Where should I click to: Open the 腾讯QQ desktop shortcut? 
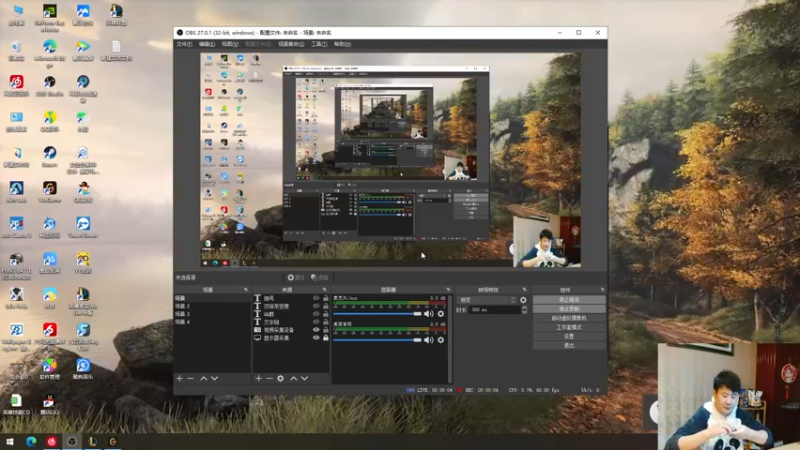coord(49,405)
